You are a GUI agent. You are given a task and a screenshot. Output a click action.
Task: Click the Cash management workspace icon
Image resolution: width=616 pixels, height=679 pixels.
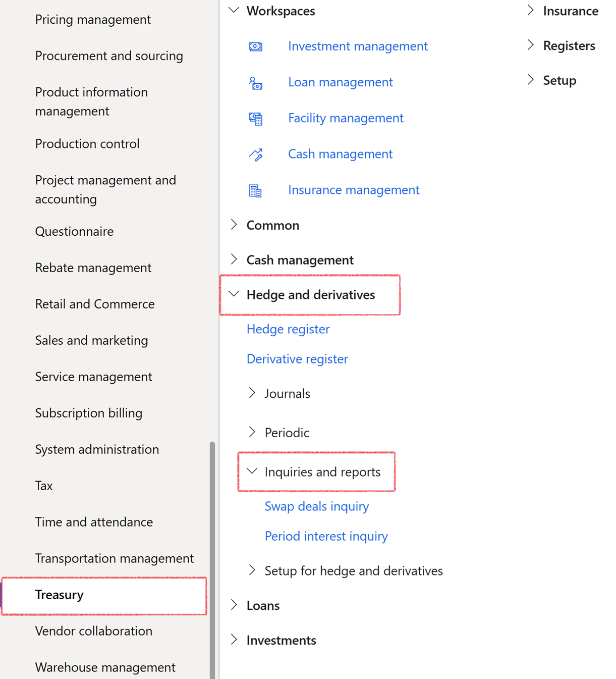point(256,154)
